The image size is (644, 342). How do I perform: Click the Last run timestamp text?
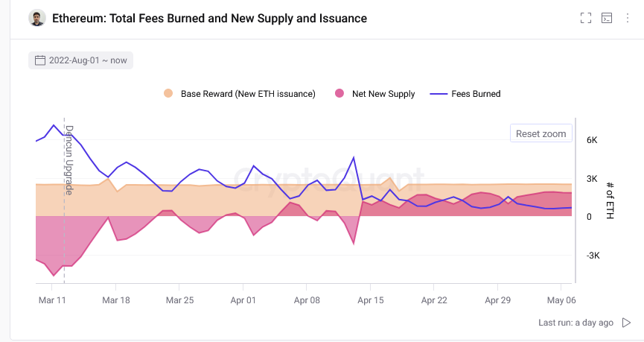point(576,323)
